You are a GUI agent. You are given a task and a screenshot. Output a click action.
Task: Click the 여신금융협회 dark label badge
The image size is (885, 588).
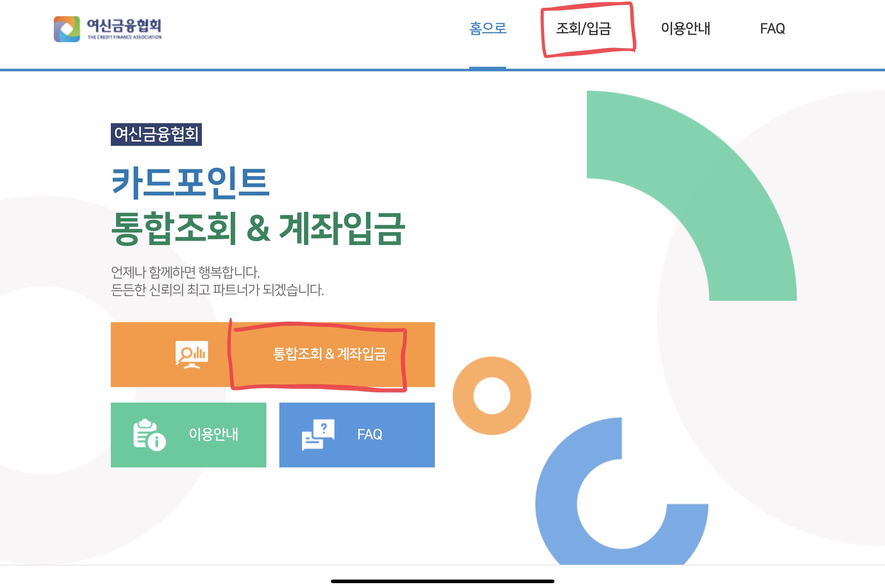[156, 134]
